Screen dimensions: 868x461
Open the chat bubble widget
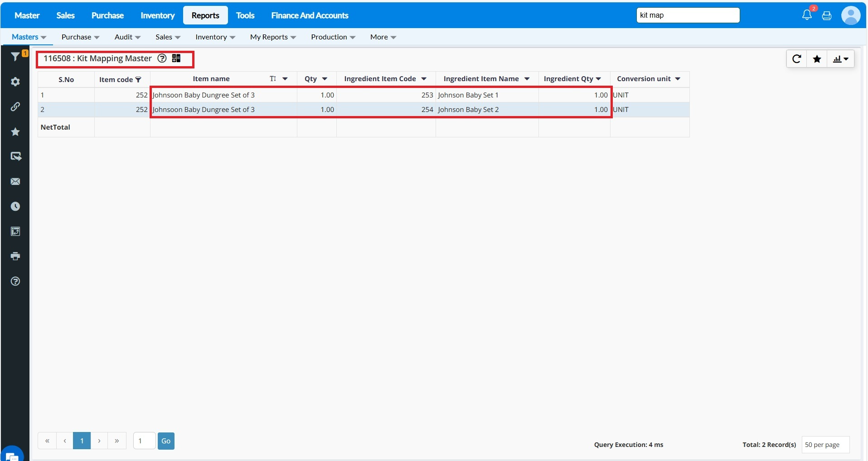[12, 455]
